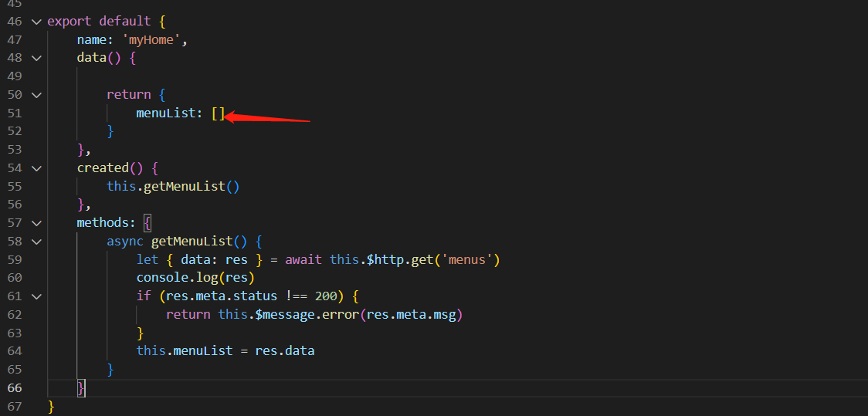Collapse the methods object fold arrow

pos(36,223)
